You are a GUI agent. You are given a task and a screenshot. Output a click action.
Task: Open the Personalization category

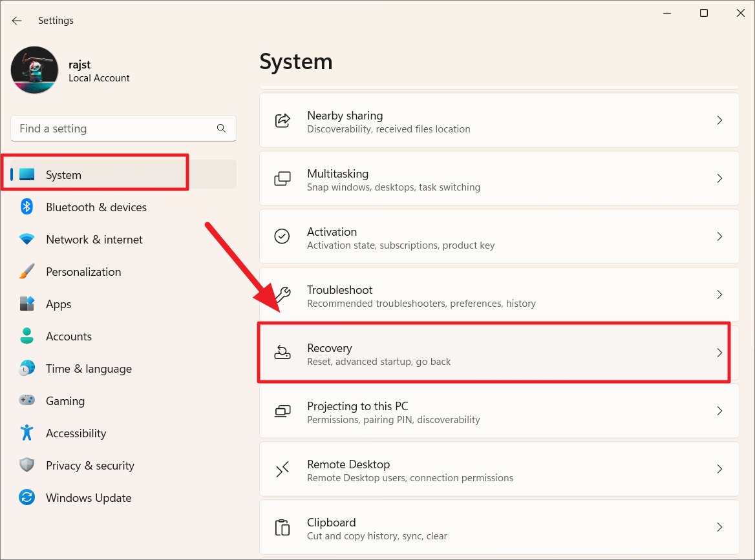tap(83, 272)
